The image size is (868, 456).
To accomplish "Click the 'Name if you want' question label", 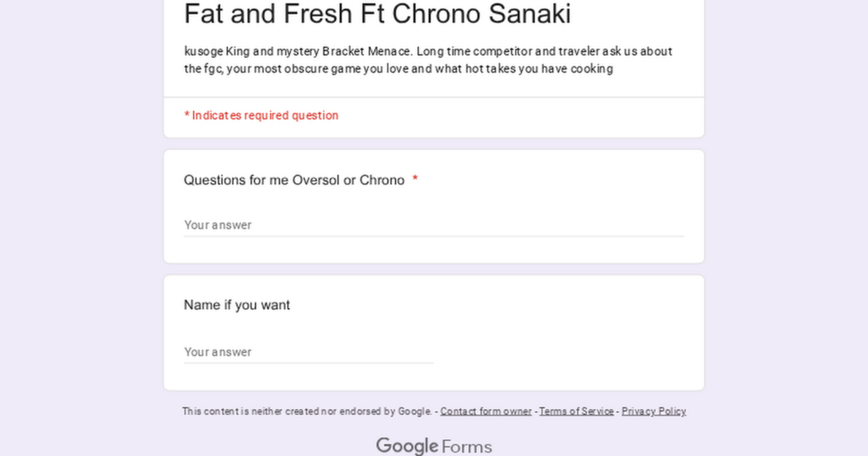I will click(x=237, y=305).
